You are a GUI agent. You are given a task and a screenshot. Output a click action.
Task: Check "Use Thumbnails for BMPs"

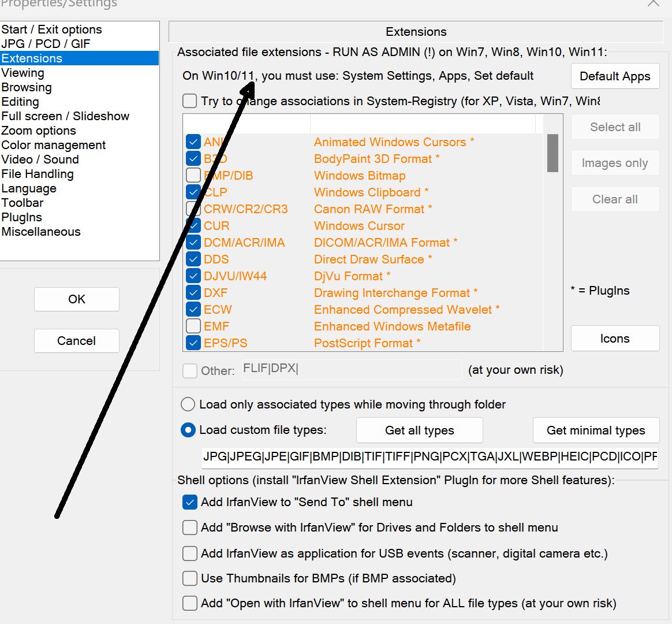point(189,578)
